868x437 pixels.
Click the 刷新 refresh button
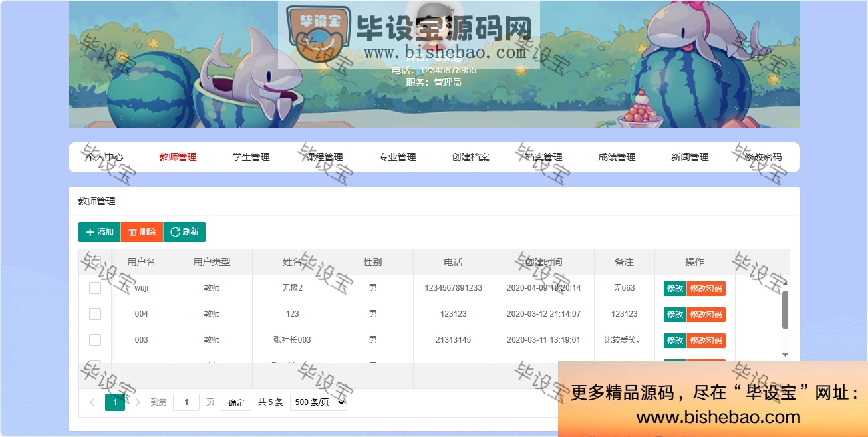tap(184, 232)
